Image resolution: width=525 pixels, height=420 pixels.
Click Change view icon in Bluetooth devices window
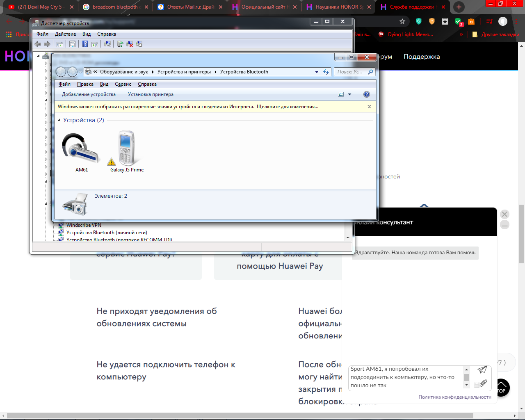[x=341, y=94]
